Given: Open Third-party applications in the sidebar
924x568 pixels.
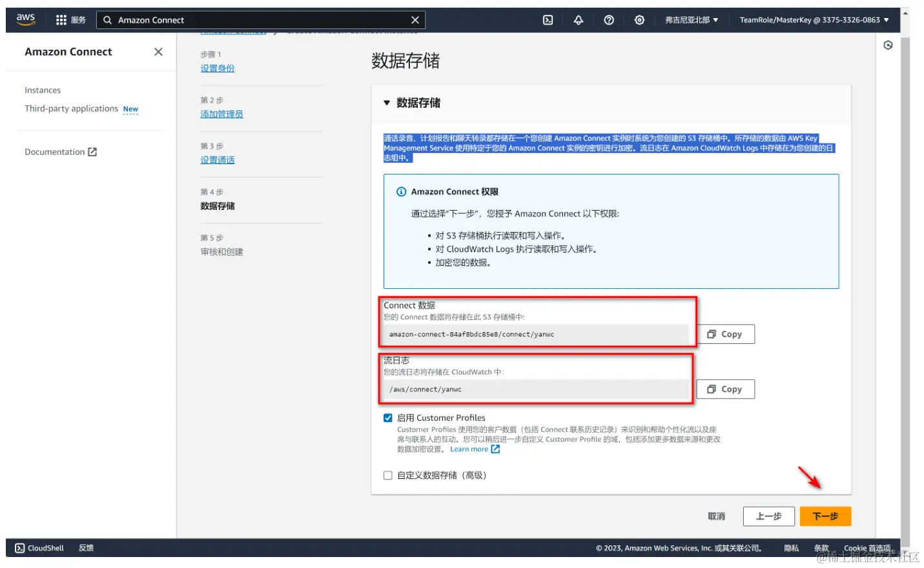Looking at the screenshot, I should 72,109.
